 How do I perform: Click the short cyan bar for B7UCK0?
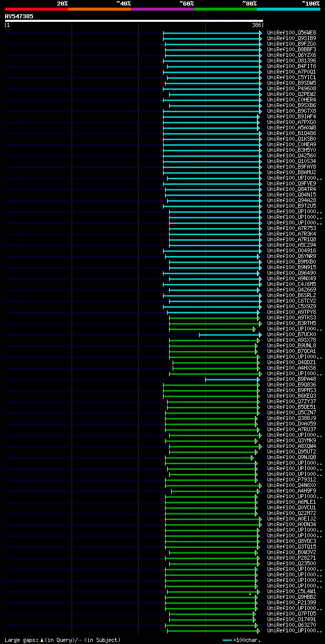click(x=230, y=335)
